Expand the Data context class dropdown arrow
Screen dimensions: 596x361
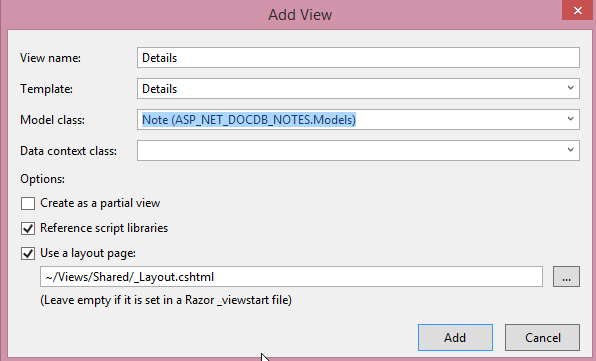click(571, 150)
